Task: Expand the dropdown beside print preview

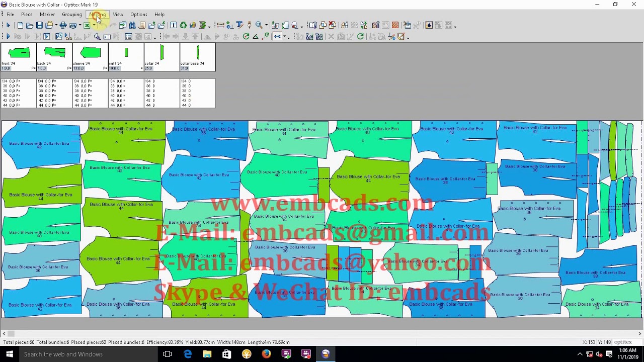Action: point(80,25)
